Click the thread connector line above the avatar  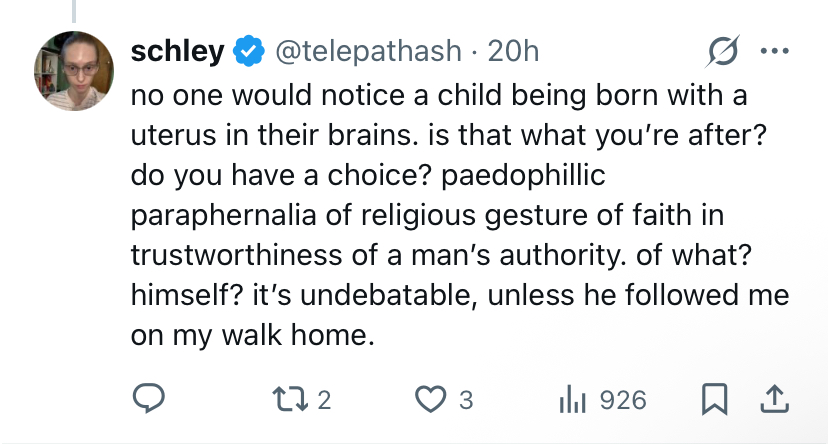coord(74,11)
